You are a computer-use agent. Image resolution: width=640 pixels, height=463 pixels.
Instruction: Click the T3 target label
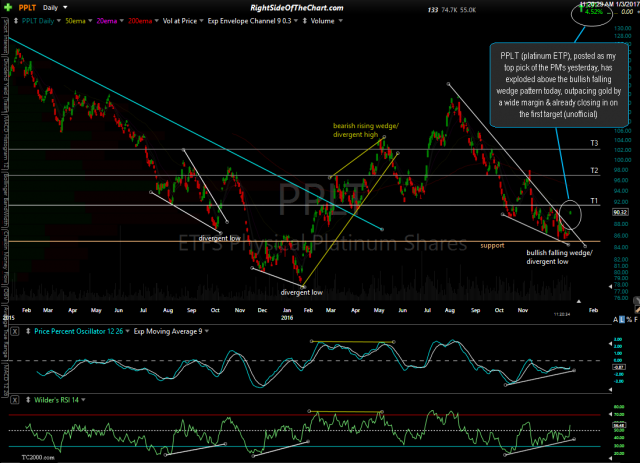[x=594, y=143]
